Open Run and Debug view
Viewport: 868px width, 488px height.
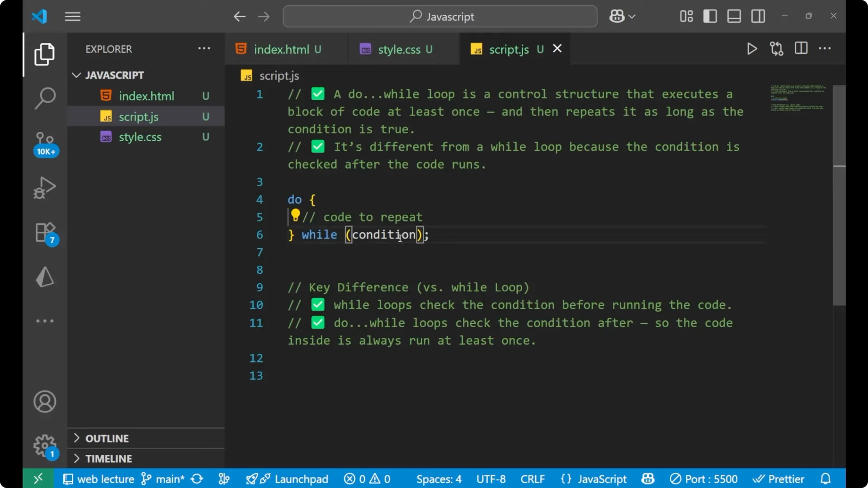coord(44,188)
